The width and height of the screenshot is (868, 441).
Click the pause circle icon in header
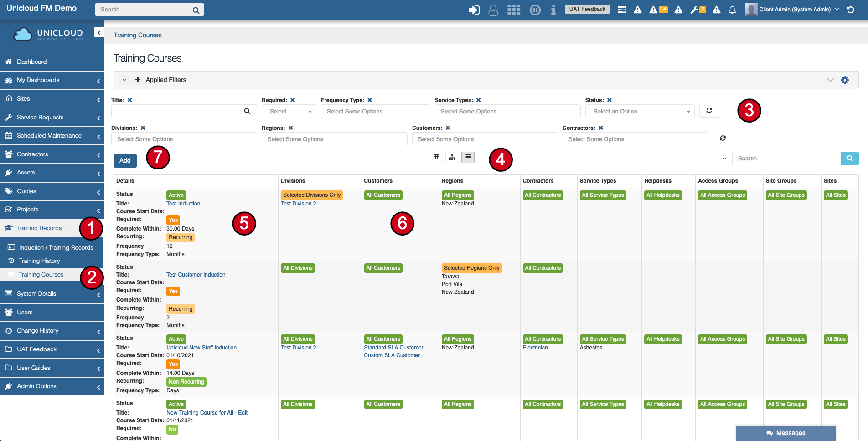coord(535,10)
